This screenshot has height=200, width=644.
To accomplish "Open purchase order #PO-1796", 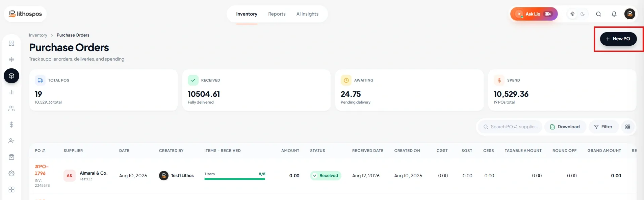I will click(x=42, y=170).
